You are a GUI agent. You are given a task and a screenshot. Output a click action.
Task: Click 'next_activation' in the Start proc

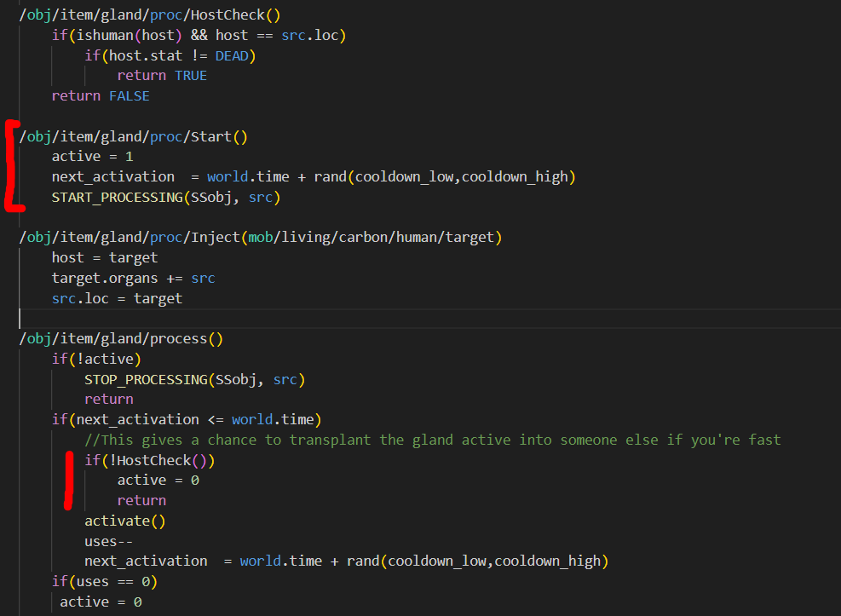point(113,177)
